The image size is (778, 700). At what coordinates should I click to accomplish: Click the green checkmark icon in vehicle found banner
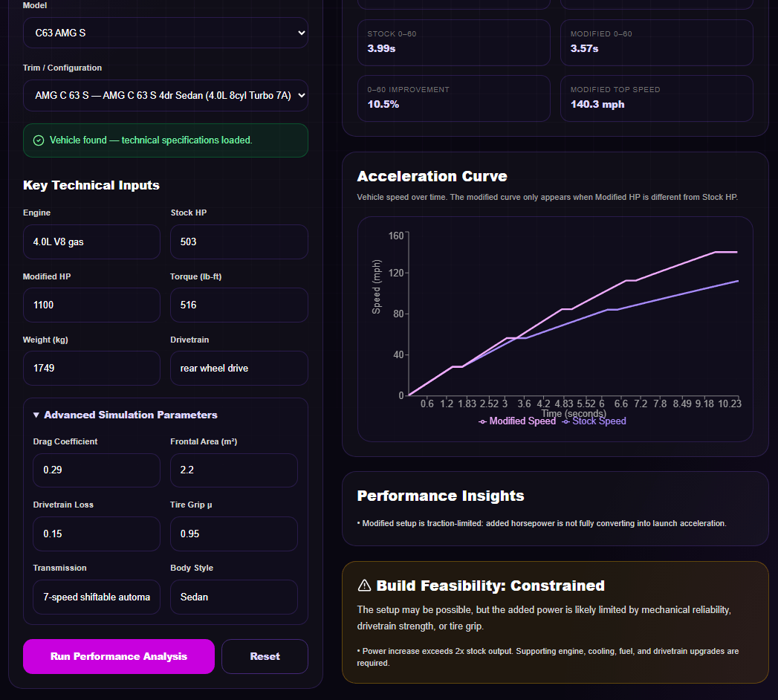point(39,140)
